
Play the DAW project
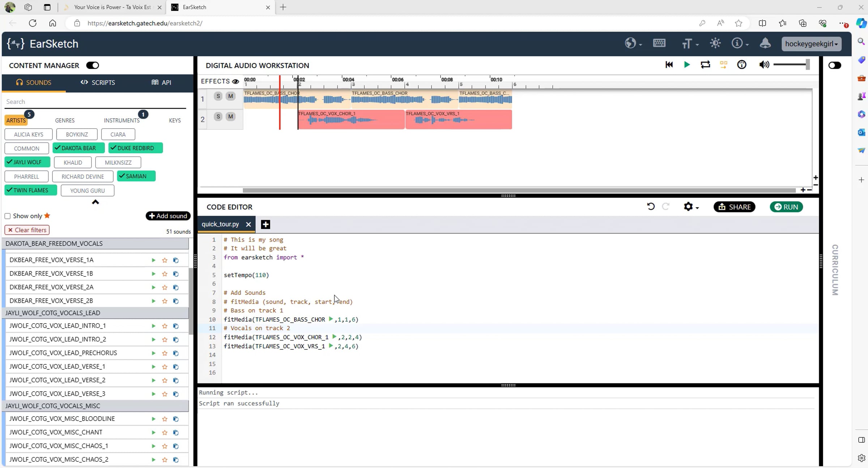686,65
